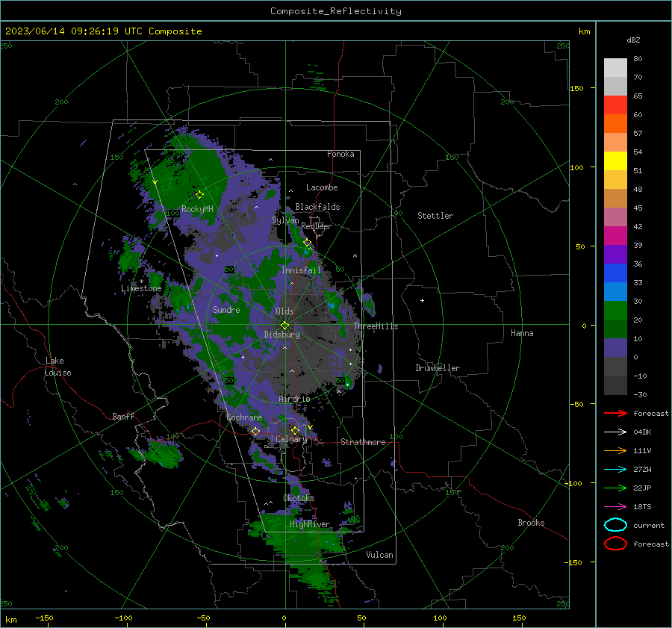This screenshot has width=672, height=628.
Task: Click the Strathmore town label
Action: (363, 442)
